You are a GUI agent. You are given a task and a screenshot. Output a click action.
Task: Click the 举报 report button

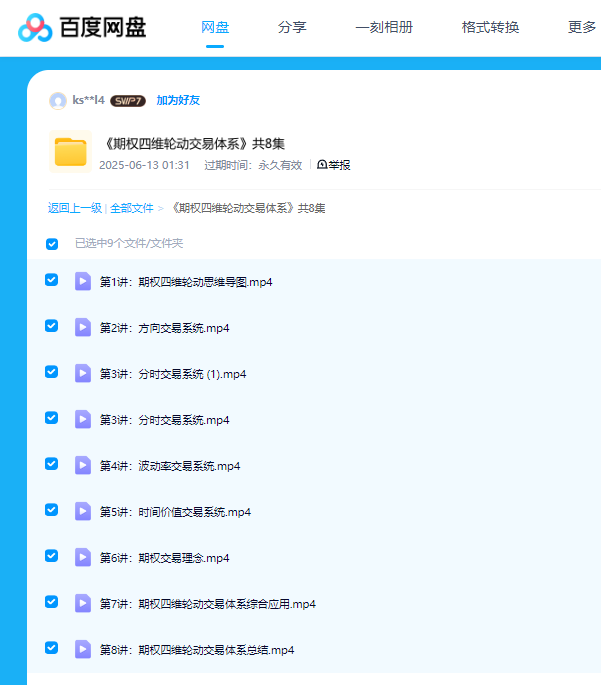pos(334,165)
